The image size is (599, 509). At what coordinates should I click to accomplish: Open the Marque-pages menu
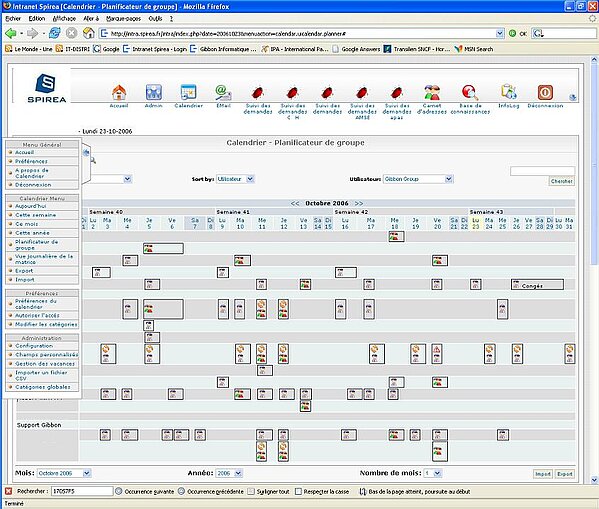(x=123, y=18)
